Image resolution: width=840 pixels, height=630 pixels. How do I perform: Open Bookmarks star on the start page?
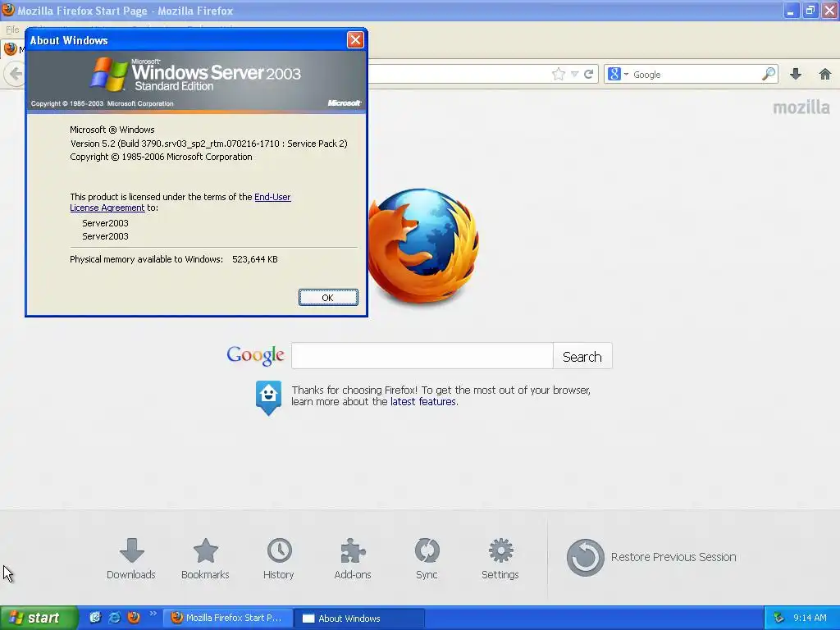(x=205, y=559)
